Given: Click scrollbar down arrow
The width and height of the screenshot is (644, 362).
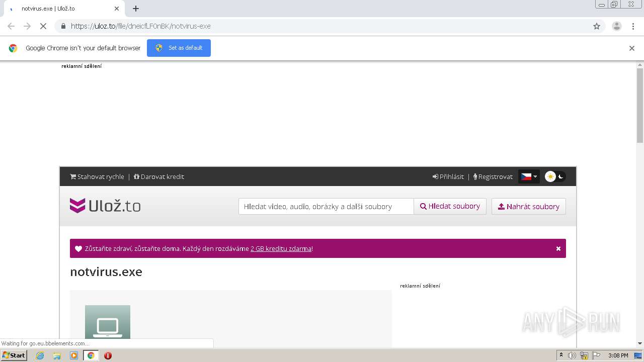Looking at the screenshot, I should tap(640, 343).
